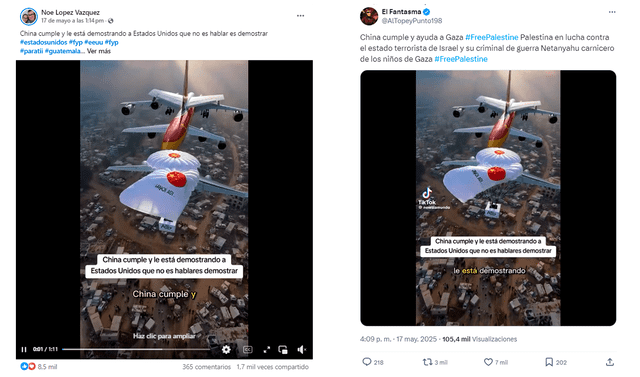Like the tweet with heart icon
This screenshot has width=640, height=377.
pyautogui.click(x=488, y=362)
